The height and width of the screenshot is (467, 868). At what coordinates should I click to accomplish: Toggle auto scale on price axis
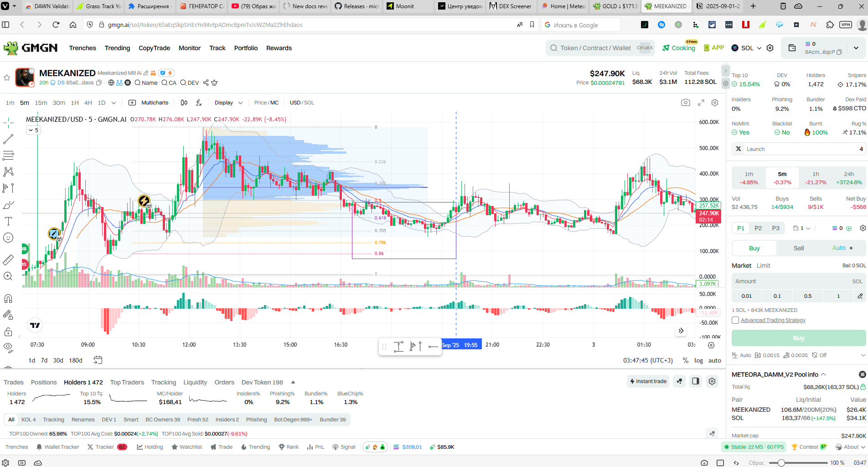coord(714,360)
